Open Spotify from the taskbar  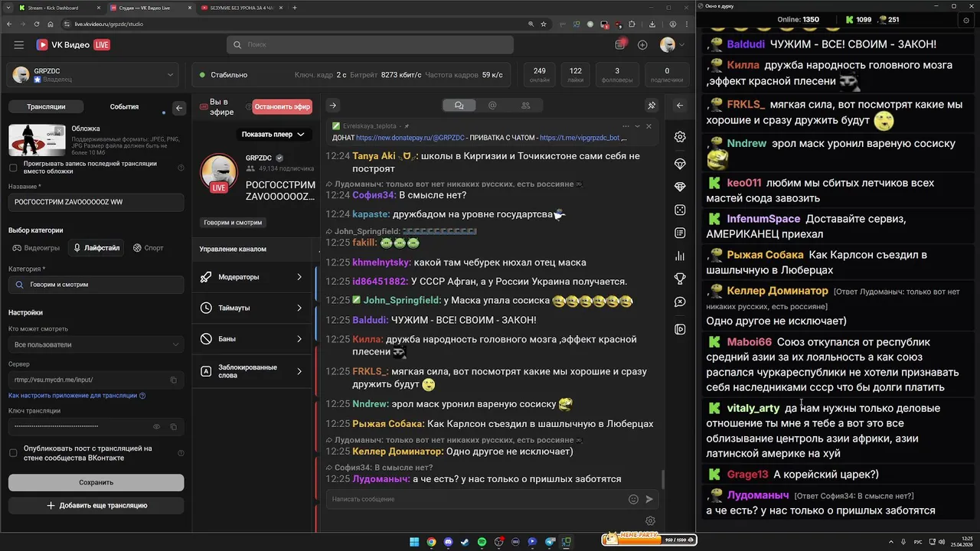(x=482, y=542)
